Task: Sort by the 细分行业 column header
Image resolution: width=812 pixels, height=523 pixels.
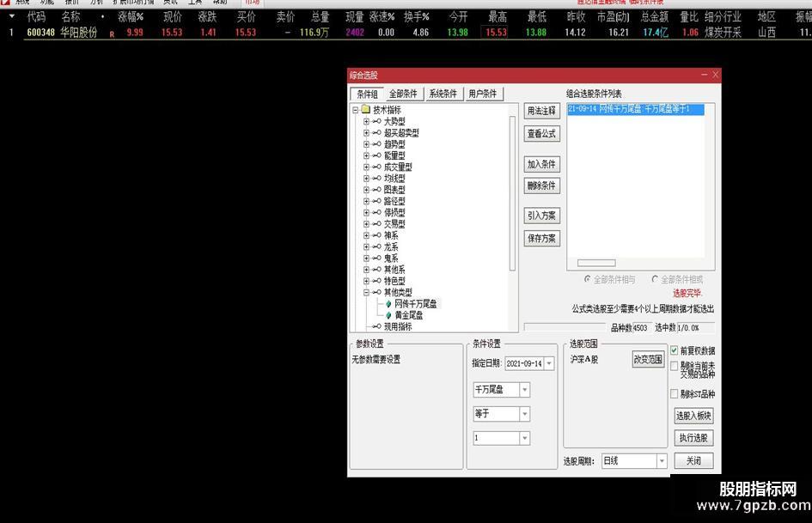Action: click(723, 16)
